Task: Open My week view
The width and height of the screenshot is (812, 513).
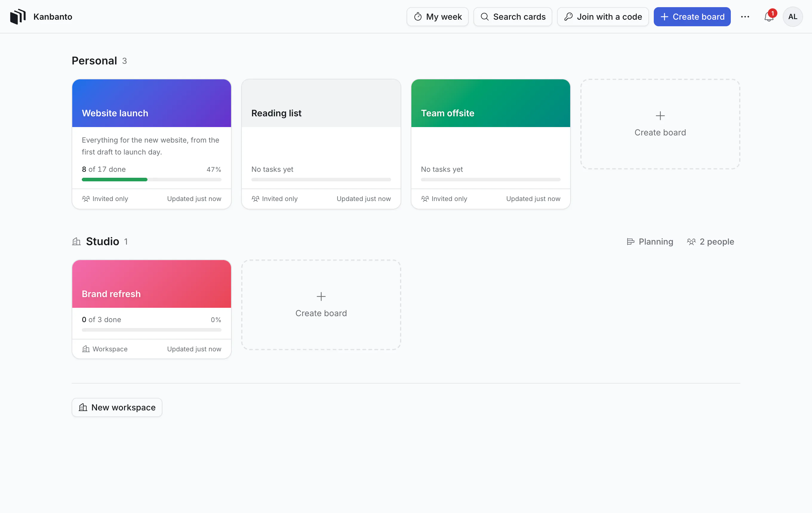Action: (437, 16)
